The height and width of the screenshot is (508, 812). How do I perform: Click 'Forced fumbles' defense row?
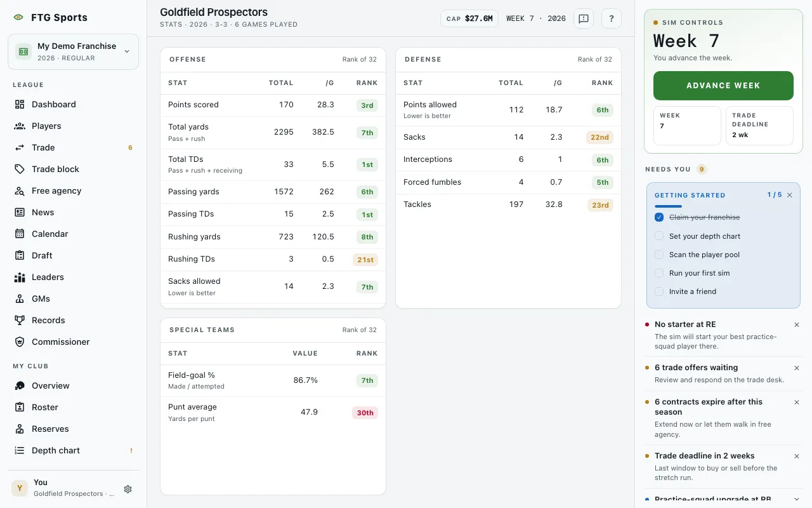(508, 182)
